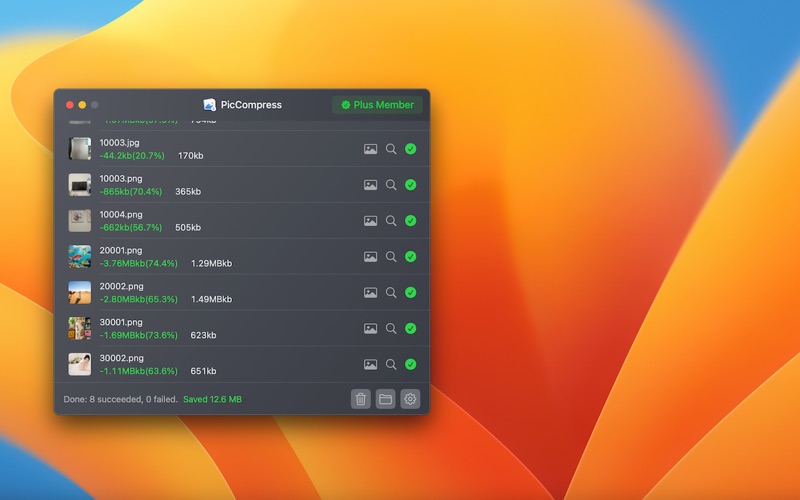Open image preview for 20001.png
800x500 pixels.
pos(370,257)
